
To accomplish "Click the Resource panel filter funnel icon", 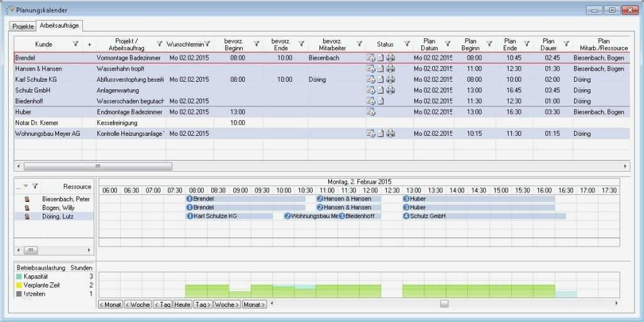I will (35, 186).
